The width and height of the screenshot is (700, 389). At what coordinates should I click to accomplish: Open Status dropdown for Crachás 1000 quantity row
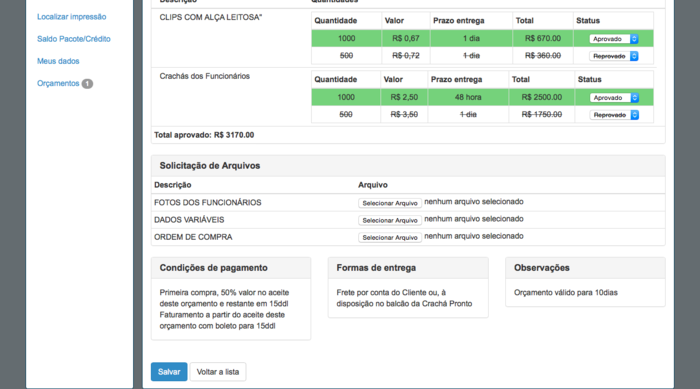(x=614, y=97)
